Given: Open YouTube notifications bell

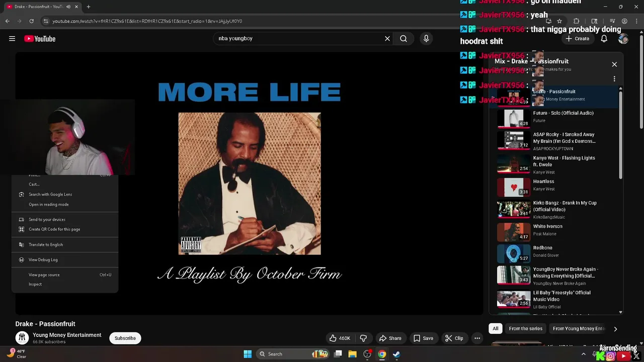Looking at the screenshot, I should (604, 39).
